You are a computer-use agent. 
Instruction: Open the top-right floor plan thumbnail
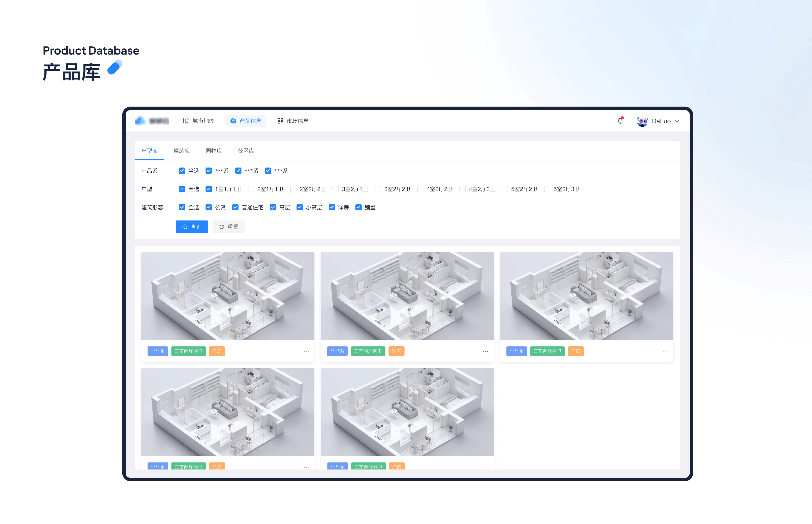click(x=586, y=296)
